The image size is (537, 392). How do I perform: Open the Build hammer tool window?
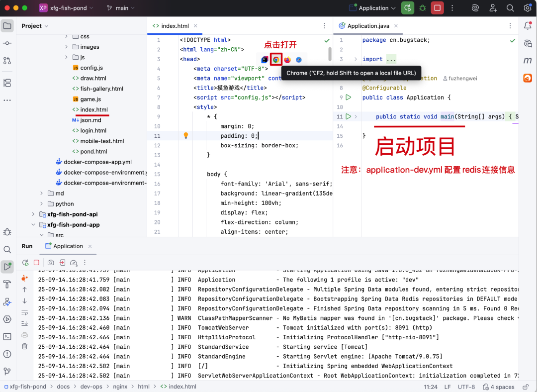[x=7, y=285]
